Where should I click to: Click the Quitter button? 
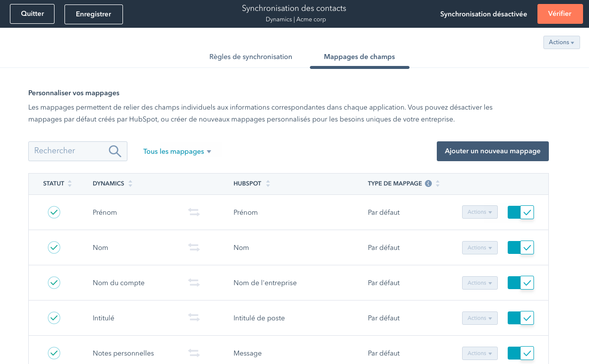[33, 14]
